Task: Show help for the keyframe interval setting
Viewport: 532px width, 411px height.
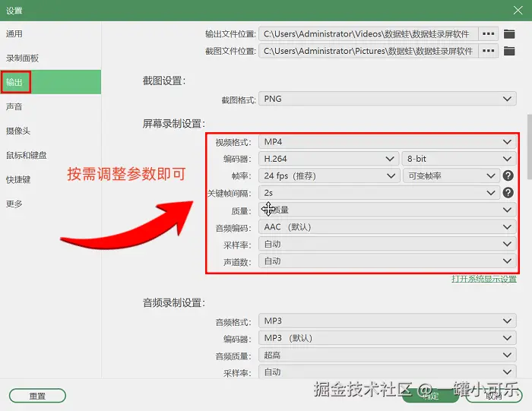Action: point(508,193)
